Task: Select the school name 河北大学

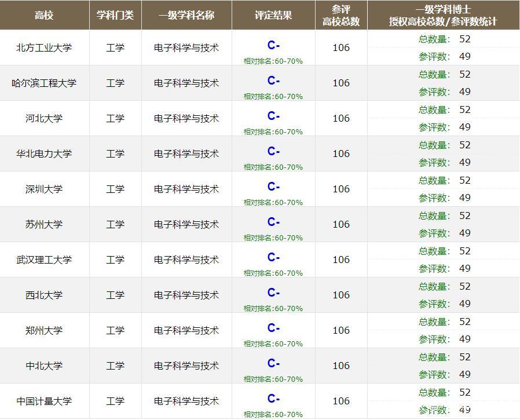Action: [44, 118]
